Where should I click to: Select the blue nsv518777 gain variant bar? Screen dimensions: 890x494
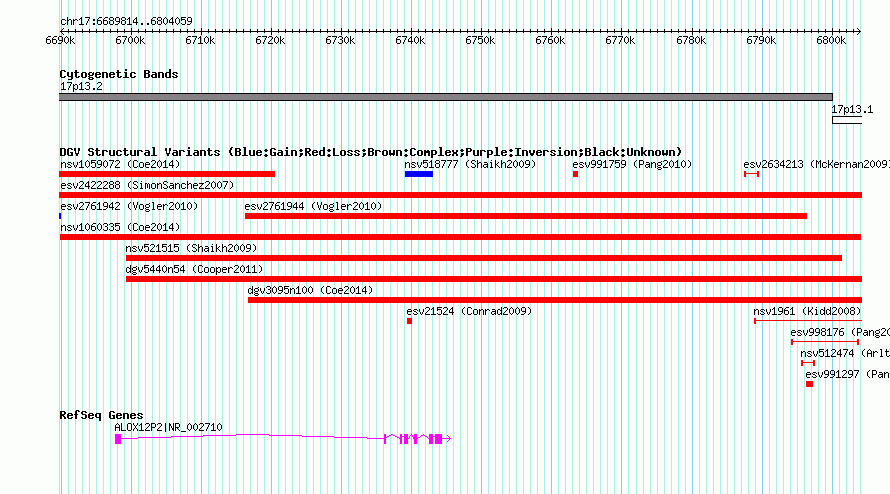[419, 174]
